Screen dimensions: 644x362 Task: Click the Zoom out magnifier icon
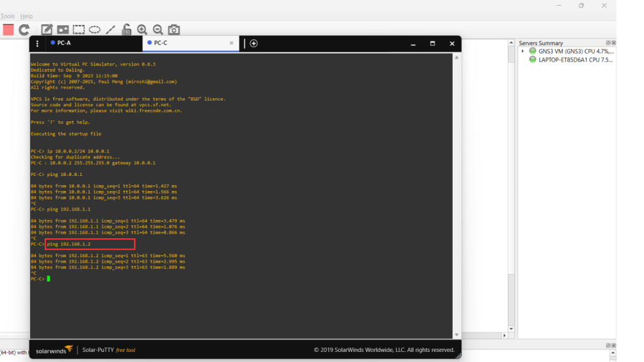[x=158, y=30]
